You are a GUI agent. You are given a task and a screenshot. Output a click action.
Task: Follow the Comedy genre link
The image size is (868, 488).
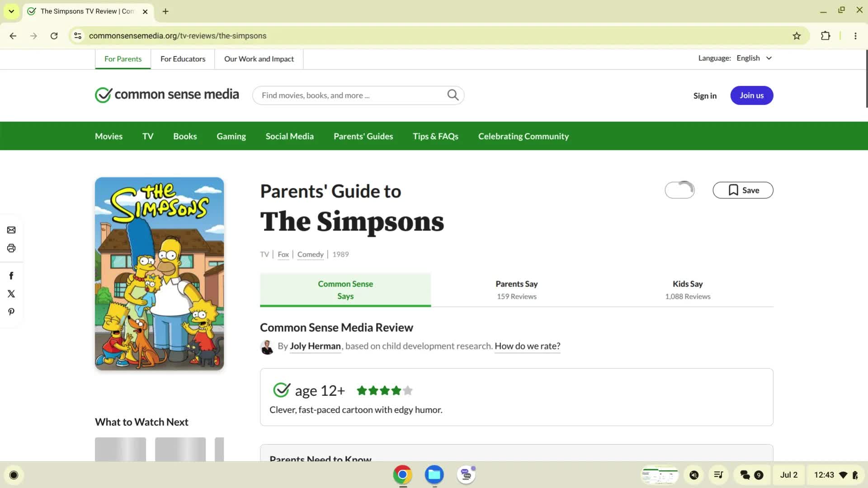(x=310, y=254)
